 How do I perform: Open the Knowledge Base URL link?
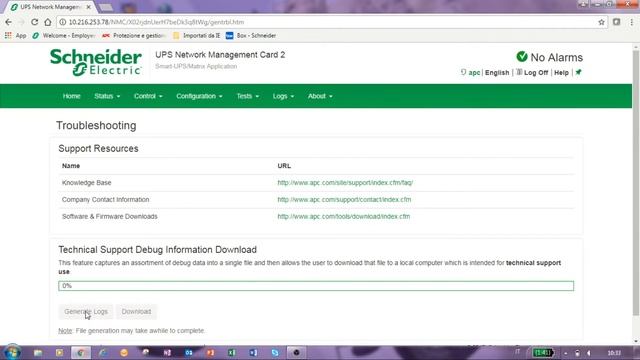point(345,182)
